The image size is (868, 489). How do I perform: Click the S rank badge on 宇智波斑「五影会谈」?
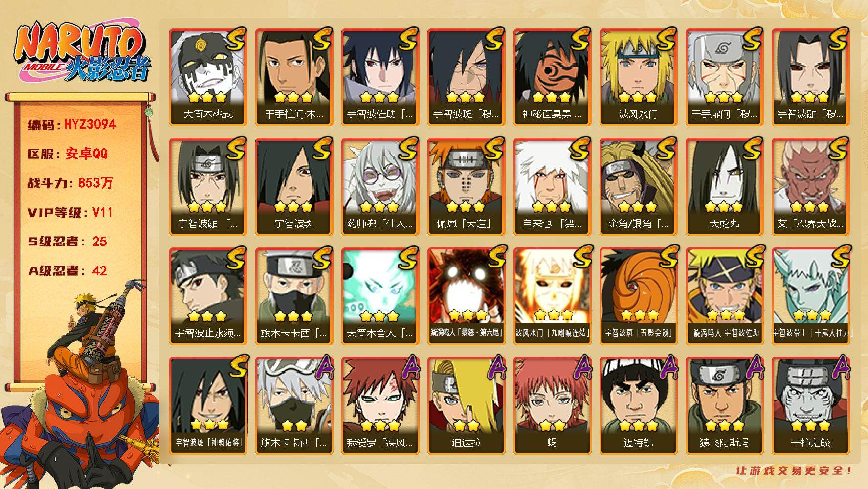coord(667,258)
